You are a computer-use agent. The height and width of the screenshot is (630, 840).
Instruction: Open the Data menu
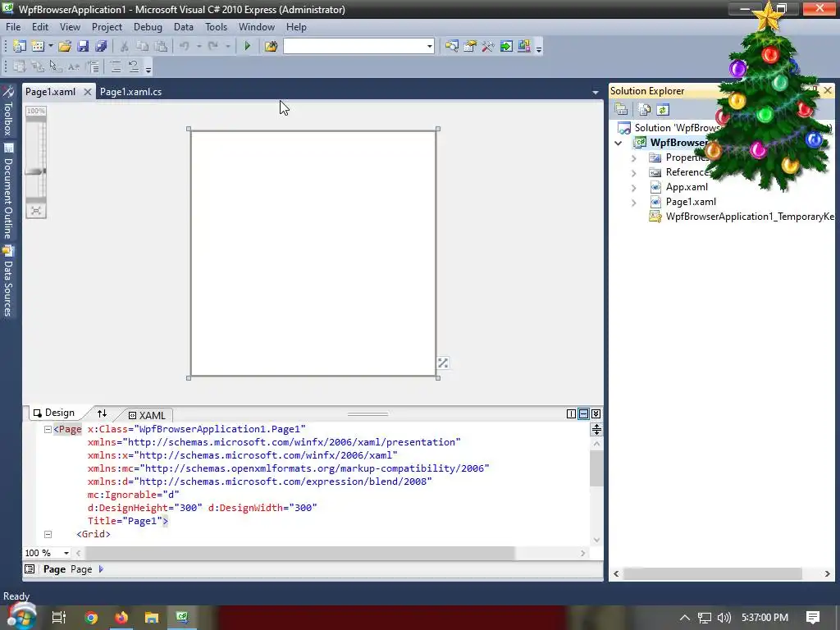[183, 27]
